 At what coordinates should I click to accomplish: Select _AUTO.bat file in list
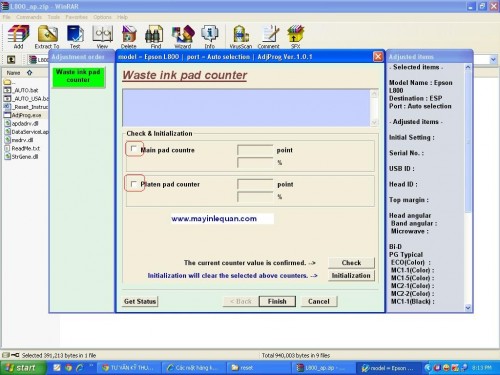21,90
